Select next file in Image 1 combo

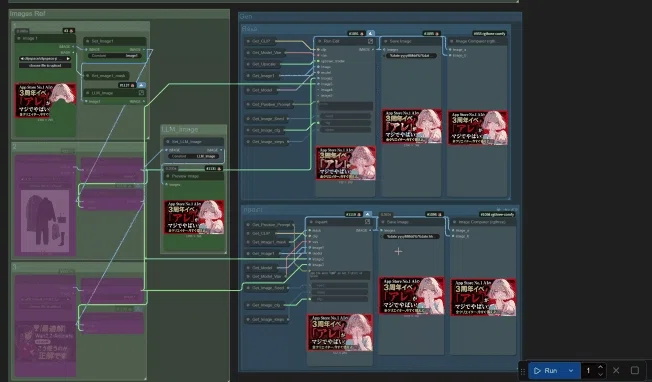coord(68,59)
